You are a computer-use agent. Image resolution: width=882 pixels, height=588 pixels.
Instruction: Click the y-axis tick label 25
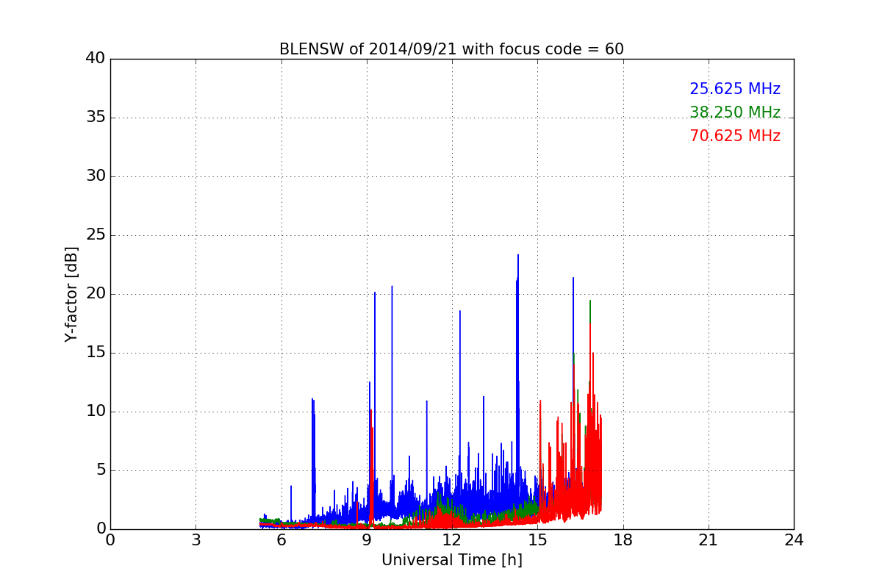(x=95, y=235)
